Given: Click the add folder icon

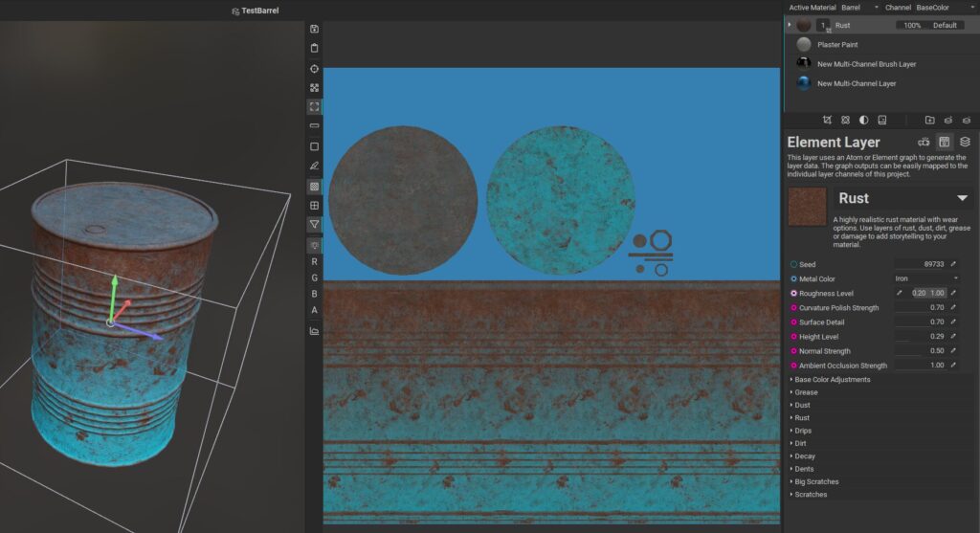Looking at the screenshot, I should tap(930, 120).
